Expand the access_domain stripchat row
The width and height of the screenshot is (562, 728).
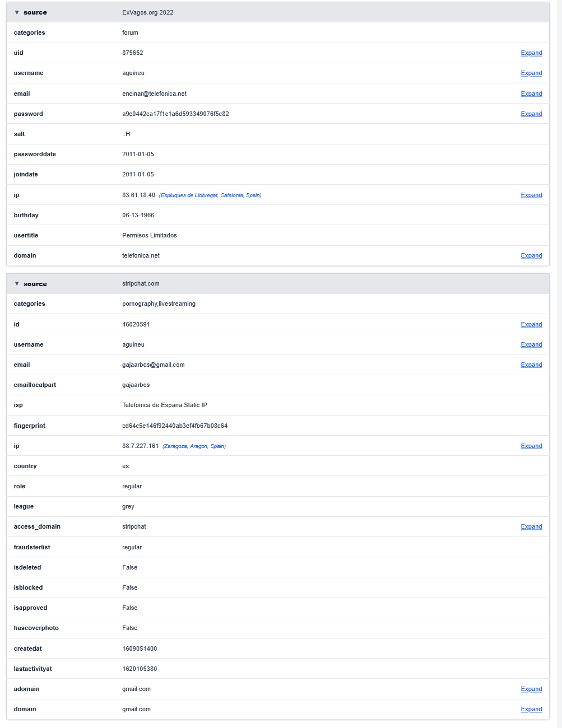(531, 527)
